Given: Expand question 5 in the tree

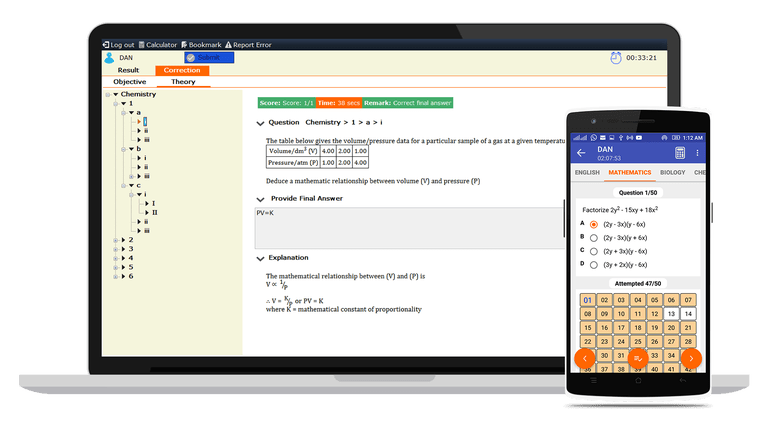Looking at the screenshot, I should 123,267.
